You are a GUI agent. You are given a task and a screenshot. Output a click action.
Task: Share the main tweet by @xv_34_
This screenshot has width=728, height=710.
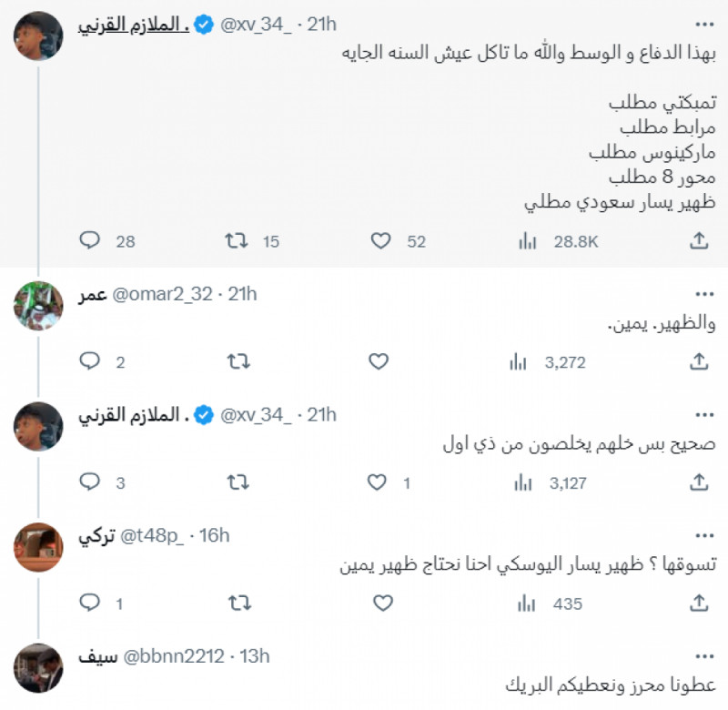(699, 241)
